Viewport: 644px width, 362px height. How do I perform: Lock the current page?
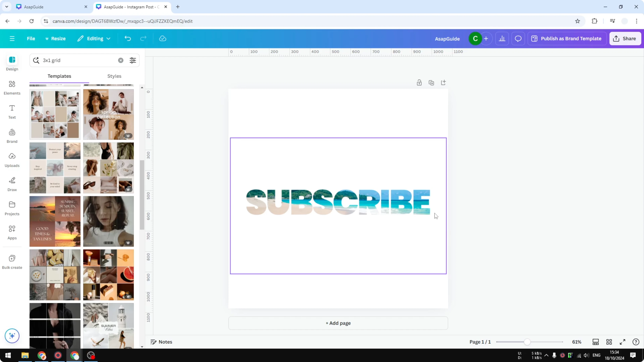click(x=419, y=82)
